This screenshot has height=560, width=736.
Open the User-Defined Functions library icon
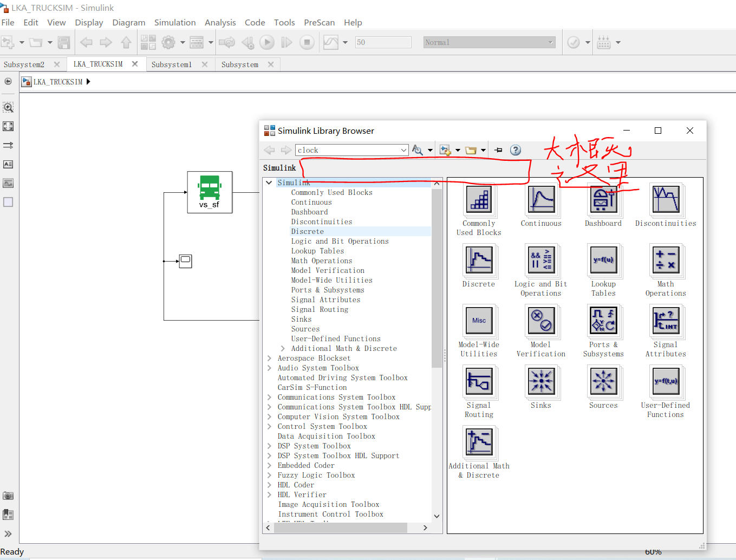(x=666, y=382)
